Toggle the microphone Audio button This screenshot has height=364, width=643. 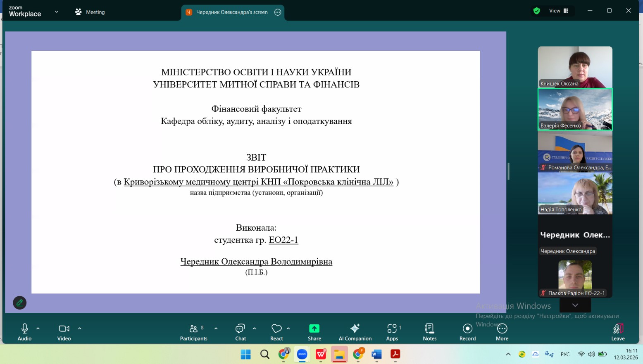point(24,332)
